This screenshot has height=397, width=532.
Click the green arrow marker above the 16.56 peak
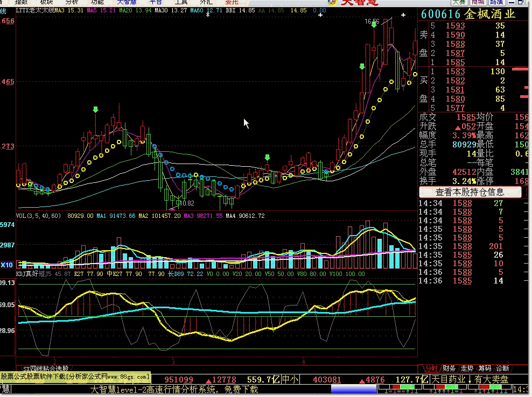[374, 25]
